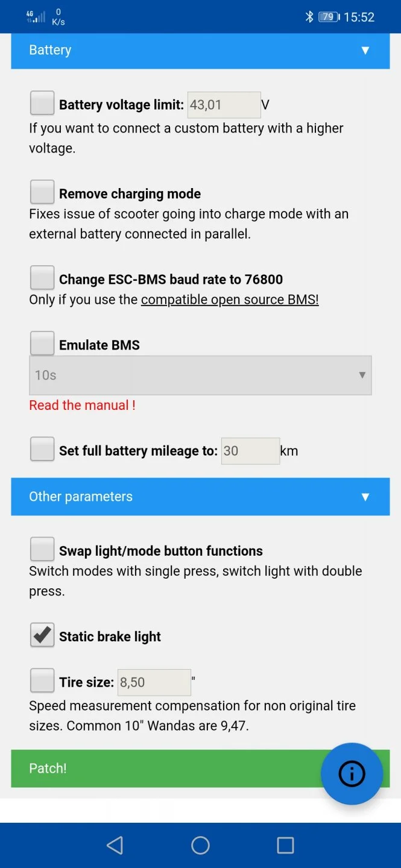Tap the Bluetooth status bar icon
Screen dimensions: 401x868
[309, 17]
